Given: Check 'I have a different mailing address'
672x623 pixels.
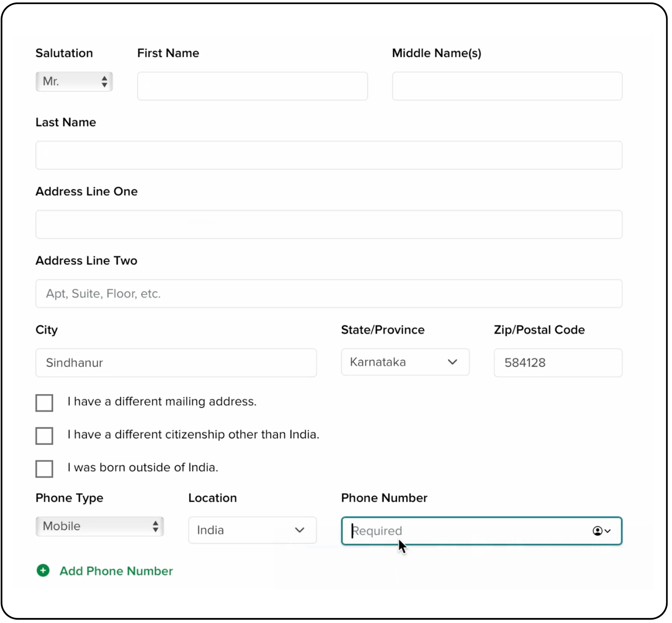Looking at the screenshot, I should coord(44,402).
